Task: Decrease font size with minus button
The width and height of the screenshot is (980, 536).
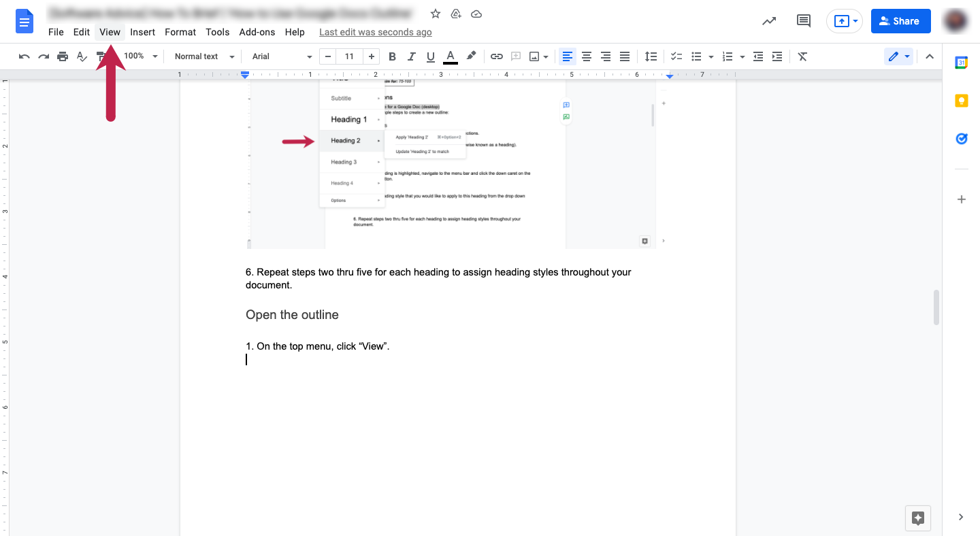Action: [329, 56]
